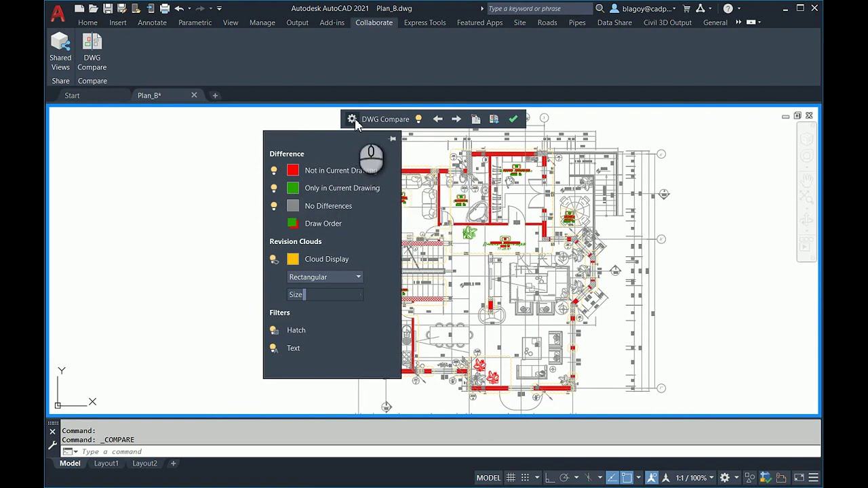The width and height of the screenshot is (868, 488).
Task: Click the Save floppy disk icon
Action: click(108, 9)
